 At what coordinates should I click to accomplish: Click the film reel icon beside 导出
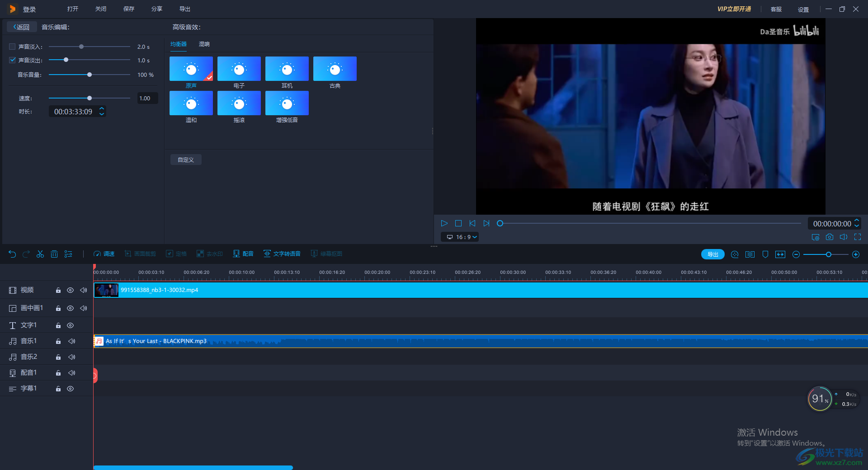click(735, 254)
